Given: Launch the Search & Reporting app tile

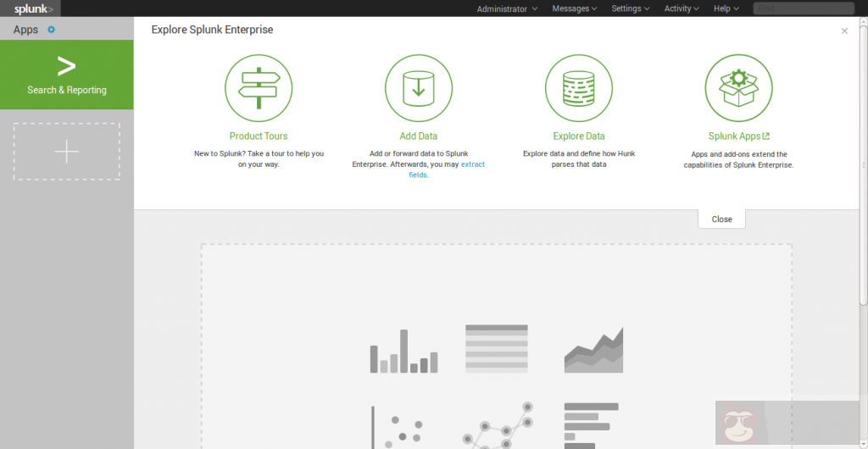Looking at the screenshot, I should pyautogui.click(x=66, y=75).
